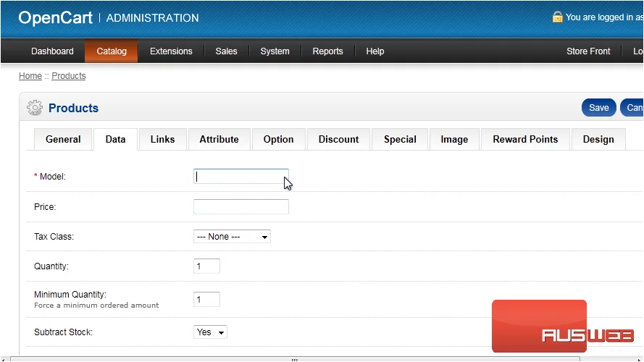
Task: Select the Attribute tab
Action: (x=219, y=139)
